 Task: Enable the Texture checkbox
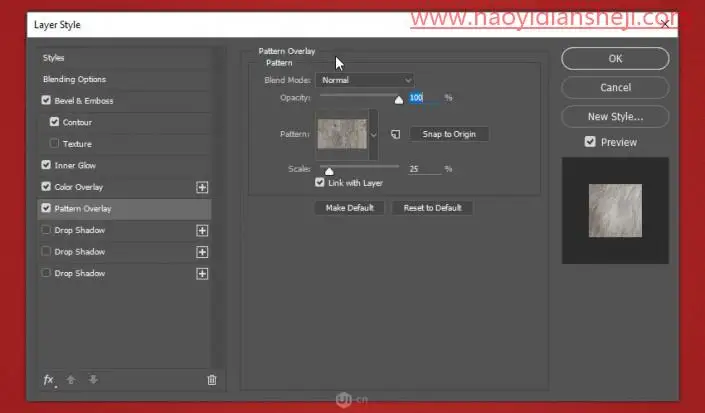54,143
